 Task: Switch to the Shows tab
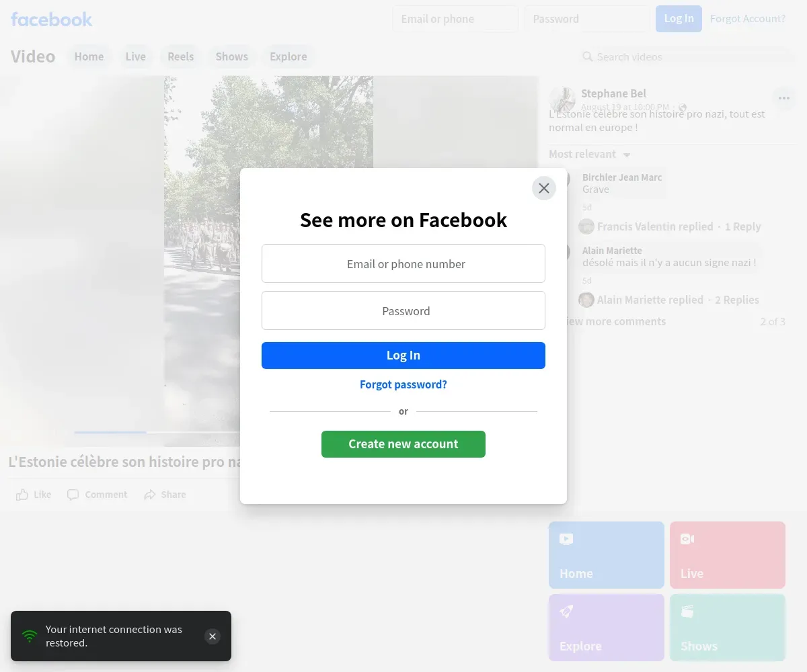[232, 56]
